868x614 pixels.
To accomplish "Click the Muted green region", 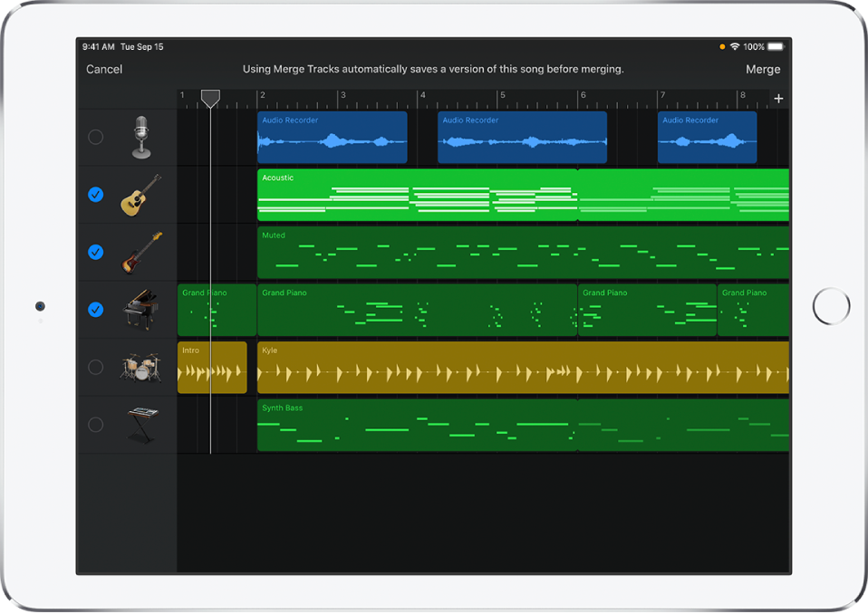I will tap(522, 252).
